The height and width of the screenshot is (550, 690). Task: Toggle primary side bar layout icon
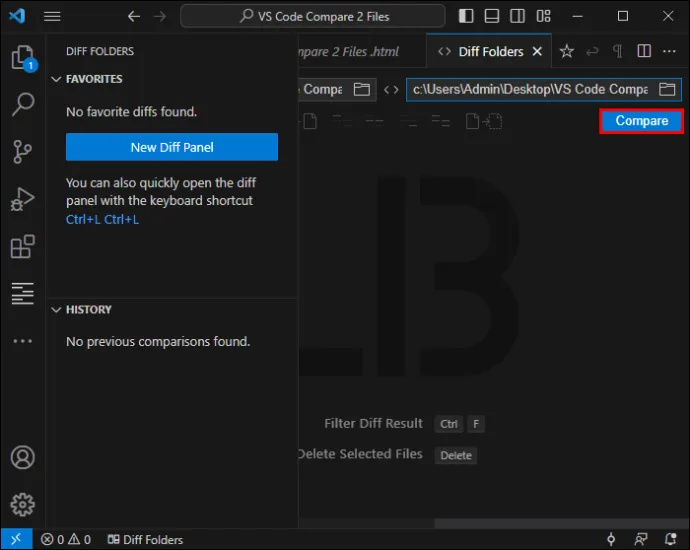coord(466,16)
